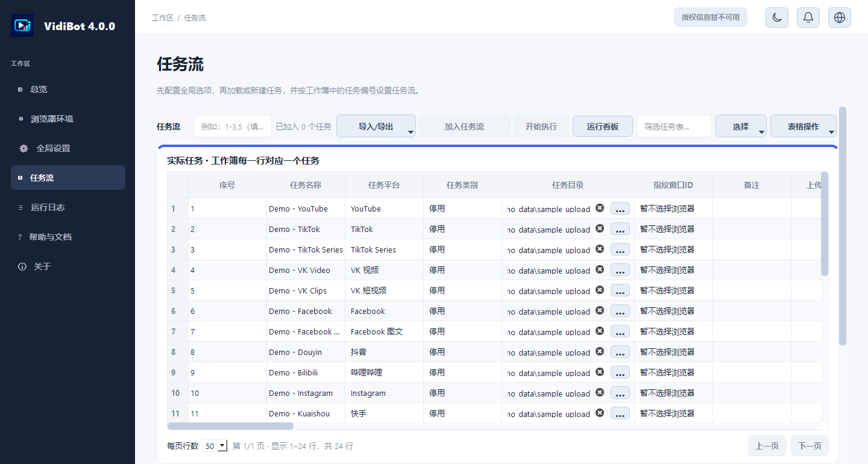Open language selector globe icon
The height and width of the screenshot is (464, 868).
[x=840, y=17]
